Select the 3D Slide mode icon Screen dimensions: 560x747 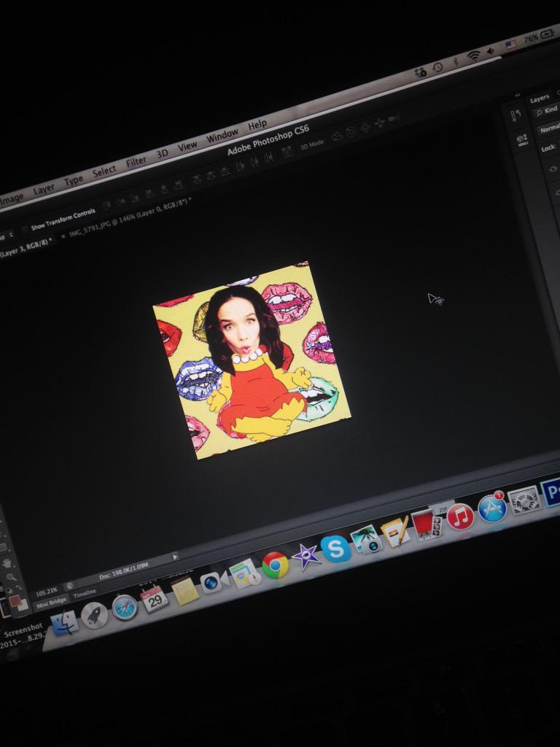click(379, 123)
